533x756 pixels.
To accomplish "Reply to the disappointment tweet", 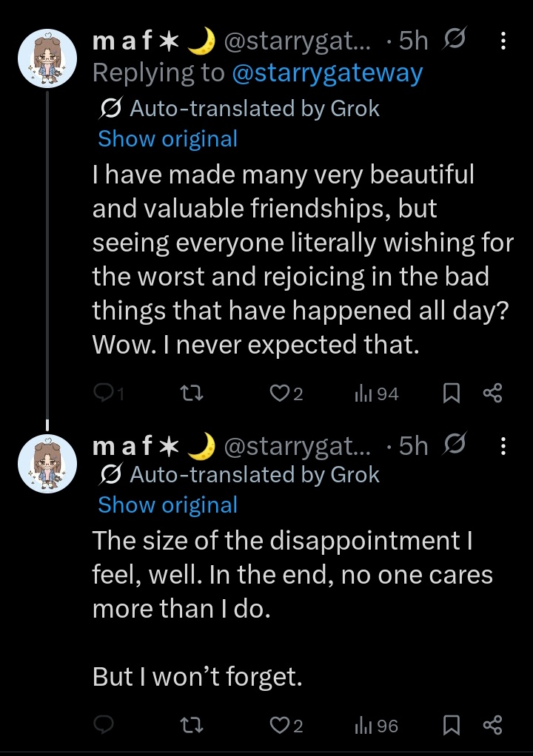I will tap(103, 725).
